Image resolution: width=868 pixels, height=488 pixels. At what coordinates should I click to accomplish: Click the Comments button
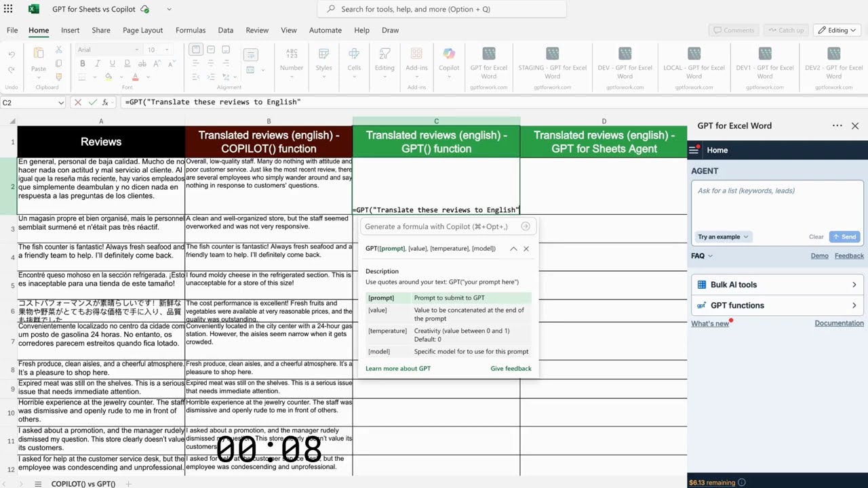pos(734,30)
